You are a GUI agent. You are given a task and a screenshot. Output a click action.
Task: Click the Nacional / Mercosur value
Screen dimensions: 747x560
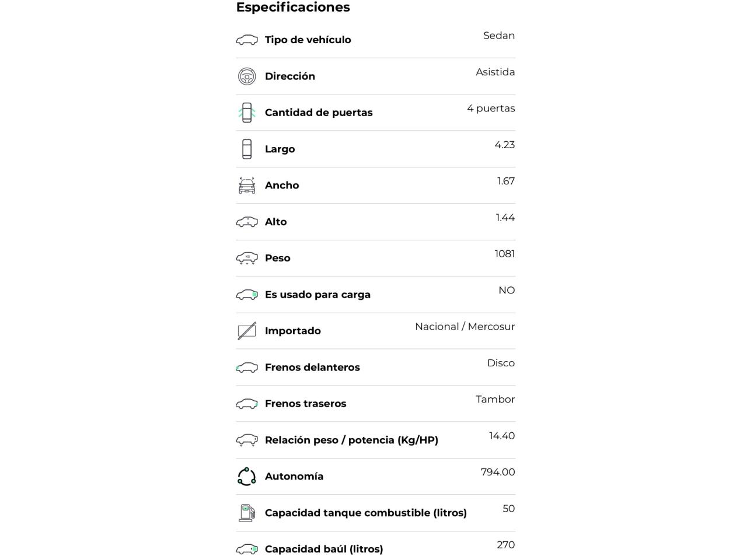pos(465,327)
